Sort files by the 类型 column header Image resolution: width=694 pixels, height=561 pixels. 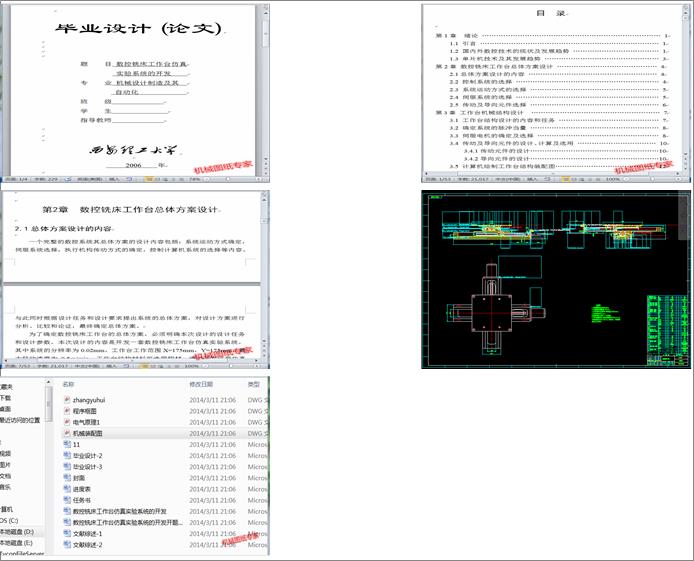(254, 384)
